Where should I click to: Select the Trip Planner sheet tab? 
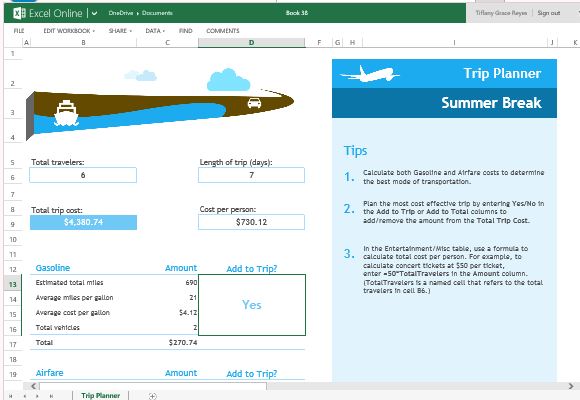(101, 395)
